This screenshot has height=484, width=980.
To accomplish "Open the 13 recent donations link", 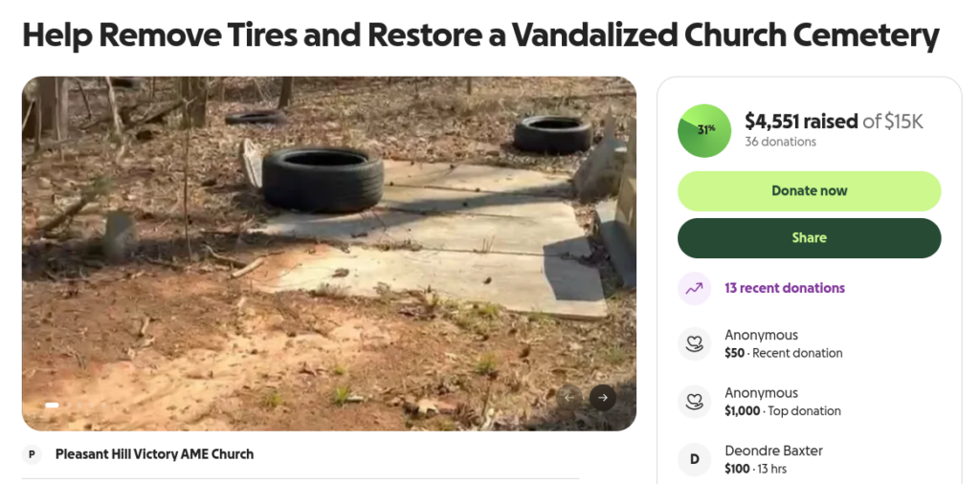I will (785, 288).
